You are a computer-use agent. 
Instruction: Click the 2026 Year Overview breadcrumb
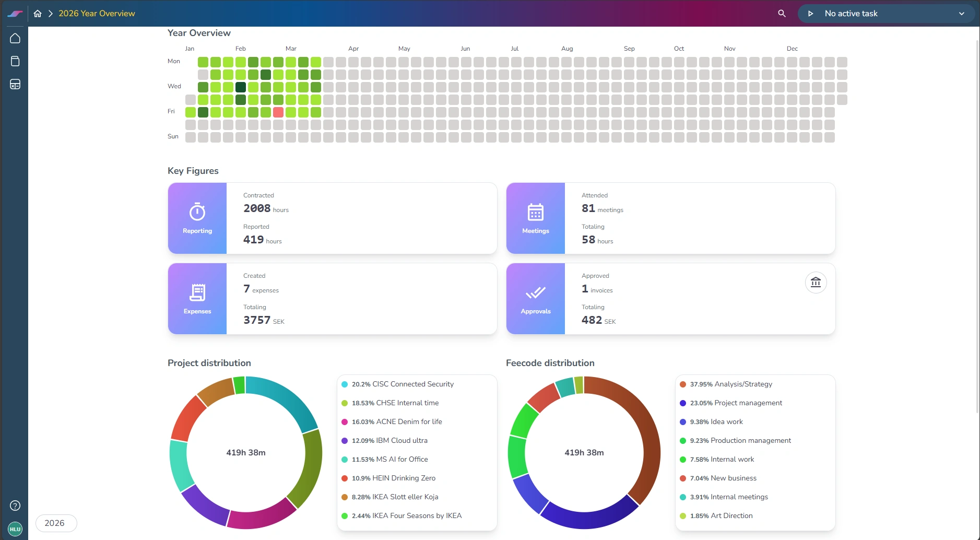(x=97, y=14)
